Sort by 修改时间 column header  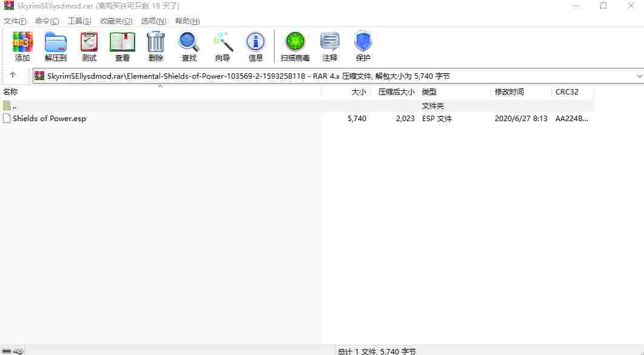click(x=509, y=92)
